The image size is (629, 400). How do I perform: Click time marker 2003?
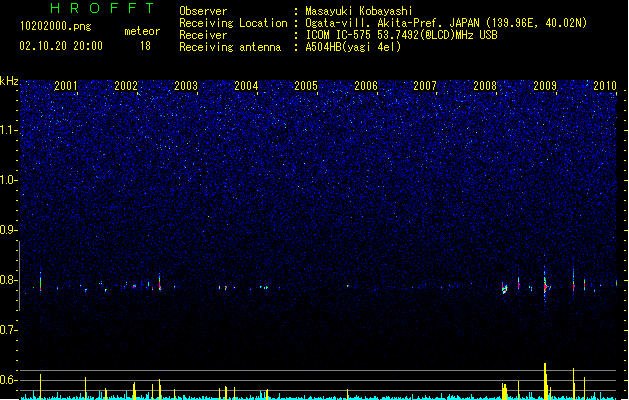click(x=186, y=86)
